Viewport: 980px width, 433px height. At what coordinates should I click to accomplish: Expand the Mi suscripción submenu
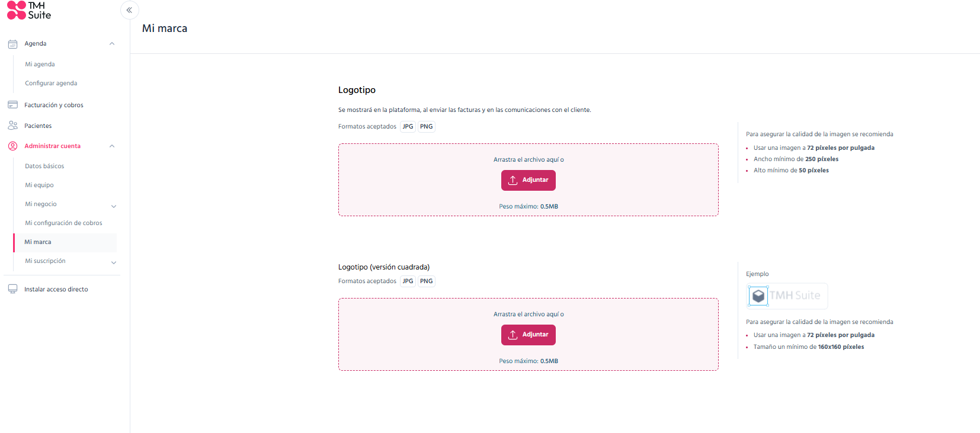tap(114, 262)
